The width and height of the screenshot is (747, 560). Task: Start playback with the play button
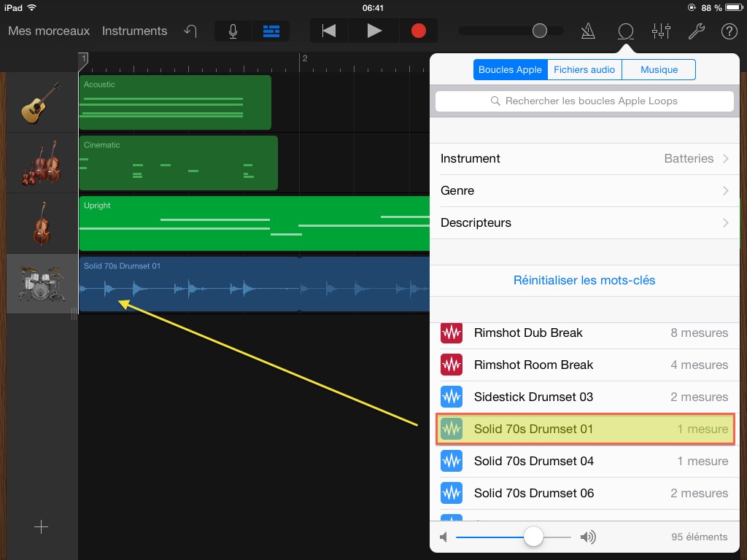point(374,31)
